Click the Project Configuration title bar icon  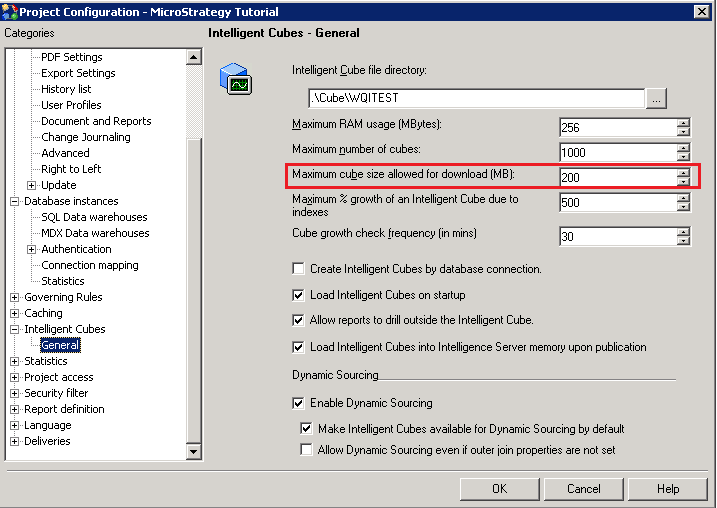click(x=10, y=11)
